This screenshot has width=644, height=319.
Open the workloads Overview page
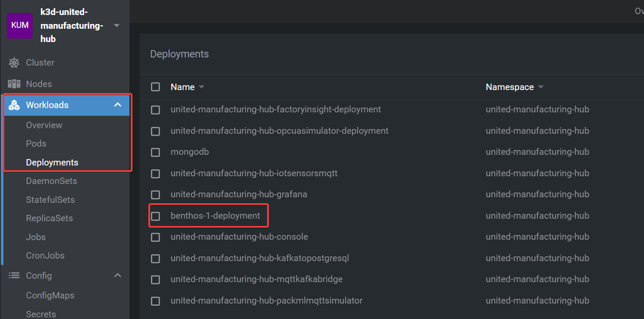44,125
